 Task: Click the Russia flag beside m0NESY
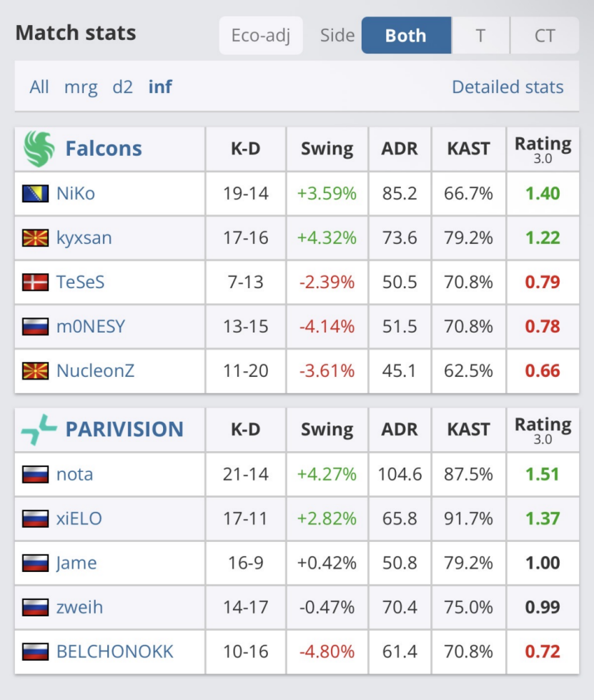[x=35, y=327]
